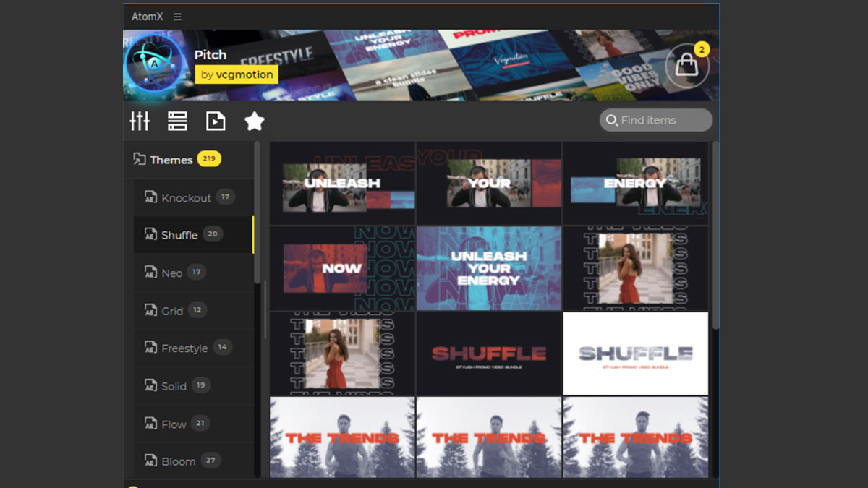
Task: Show favorites with the star icon
Action: click(x=254, y=121)
